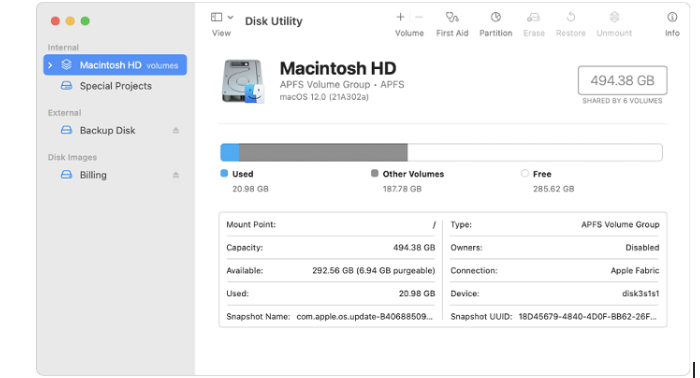Click the Backup Disk drive icon
The height and width of the screenshot is (378, 700).
[x=66, y=130]
